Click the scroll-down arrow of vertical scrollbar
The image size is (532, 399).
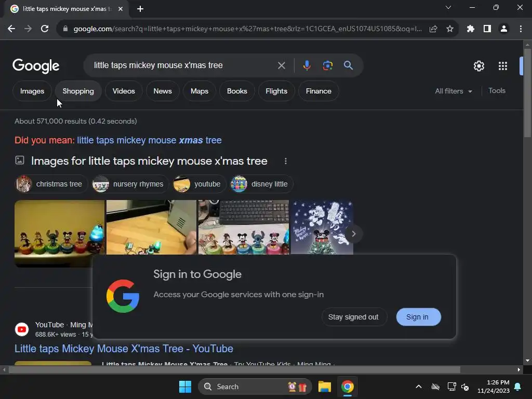pos(527,361)
